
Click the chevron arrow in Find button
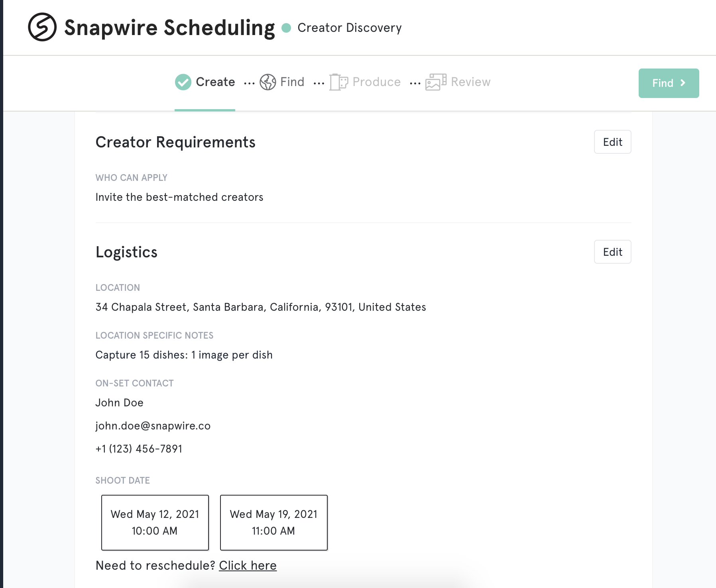pos(683,83)
